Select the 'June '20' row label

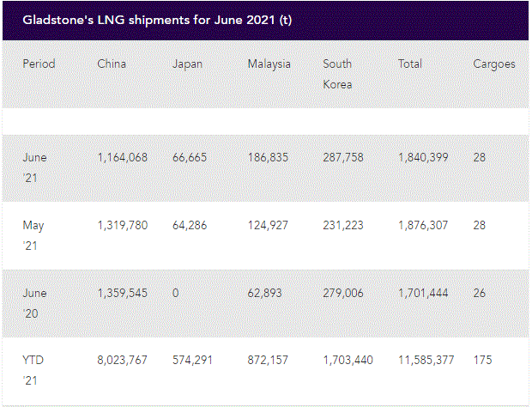click(35, 303)
